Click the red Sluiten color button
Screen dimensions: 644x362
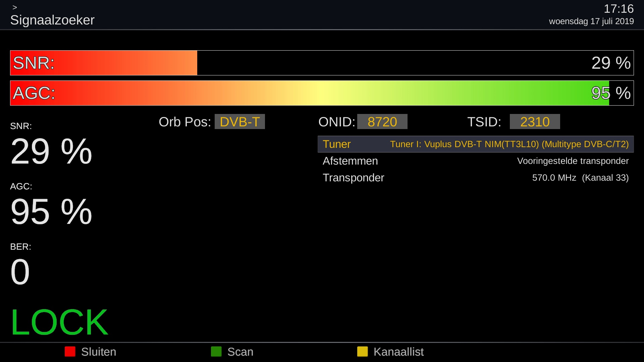pos(70,352)
